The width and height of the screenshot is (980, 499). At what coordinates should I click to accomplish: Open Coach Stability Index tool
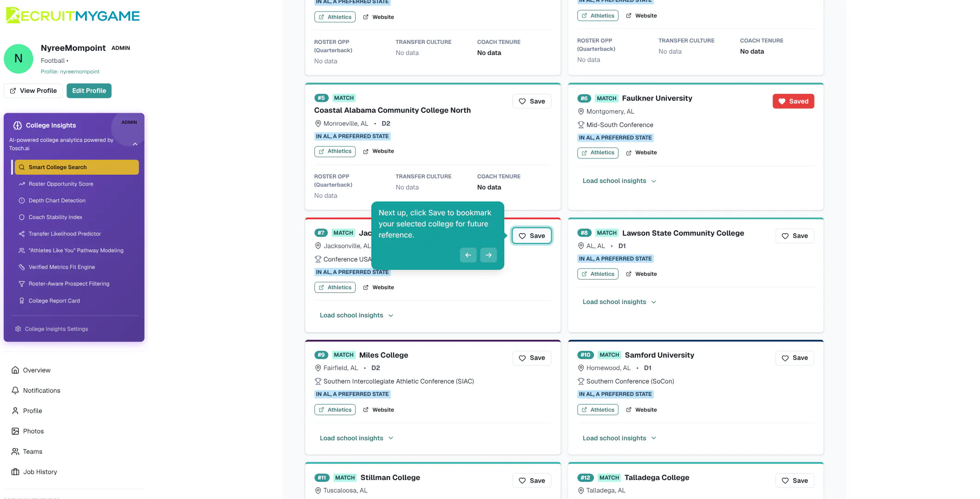(x=55, y=217)
